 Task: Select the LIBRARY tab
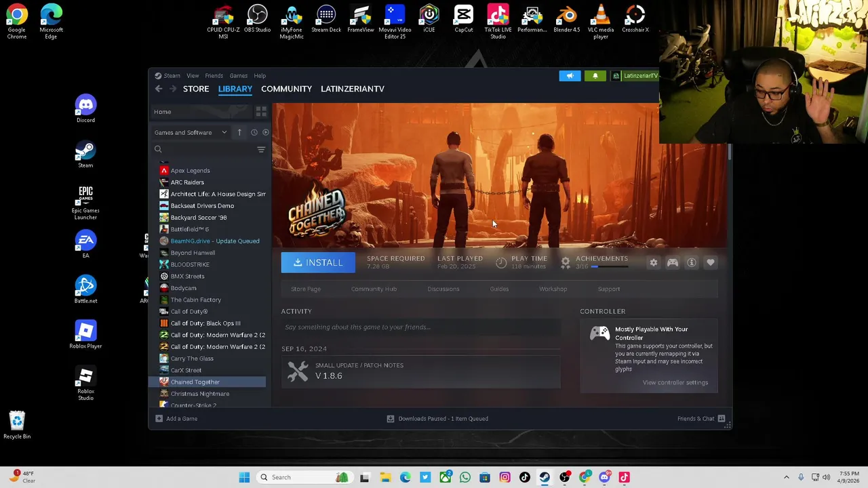(235, 89)
